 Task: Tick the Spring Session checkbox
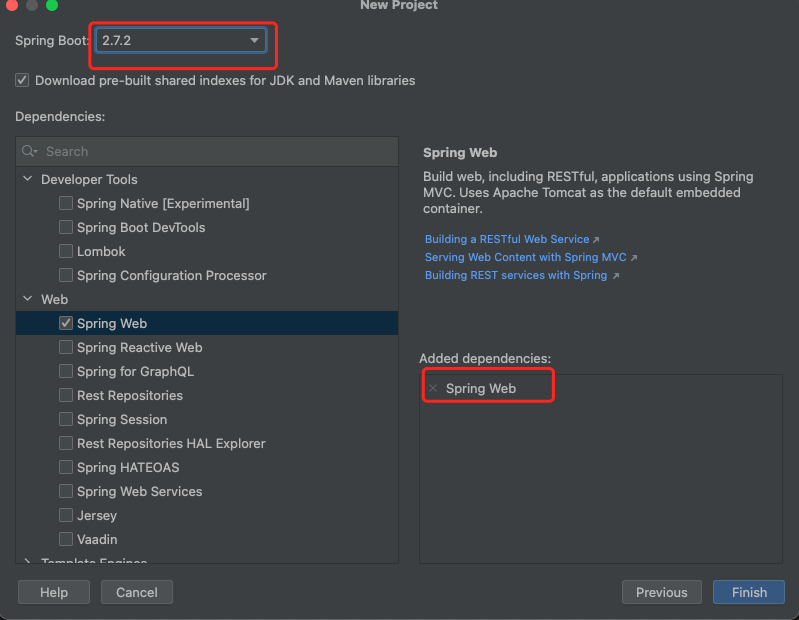coord(66,420)
